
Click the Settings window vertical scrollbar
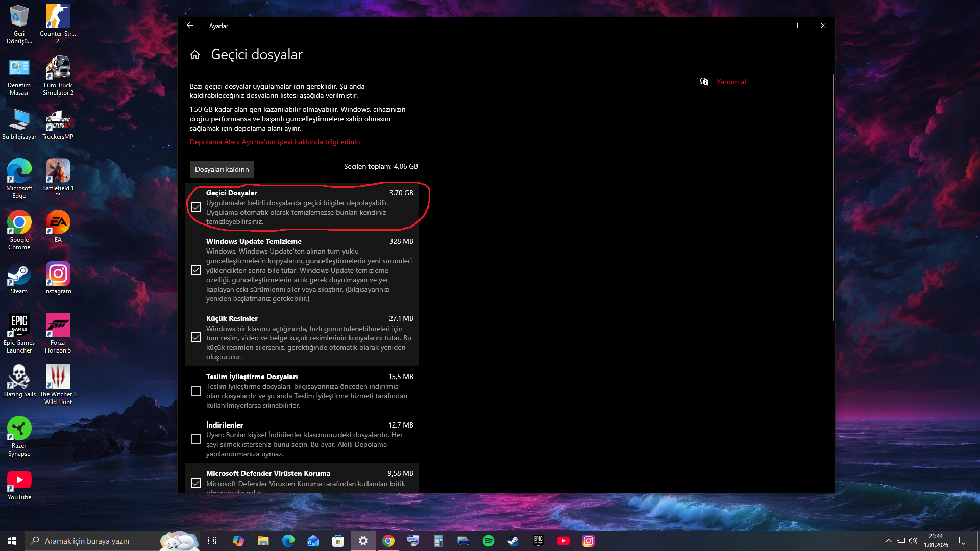(x=833, y=198)
